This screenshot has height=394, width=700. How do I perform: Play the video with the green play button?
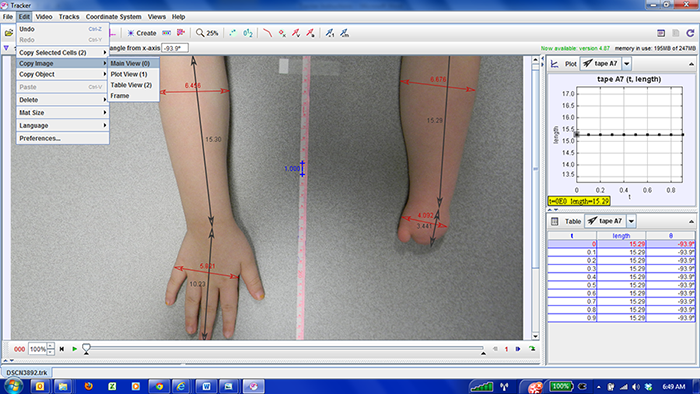75,349
